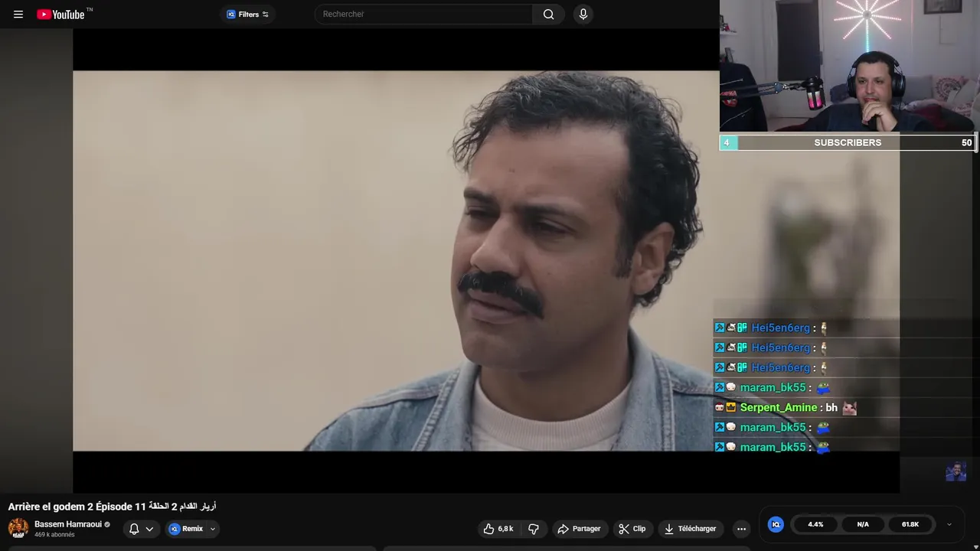Click the notification bell icon
The height and width of the screenshot is (551, 980).
coord(134,529)
